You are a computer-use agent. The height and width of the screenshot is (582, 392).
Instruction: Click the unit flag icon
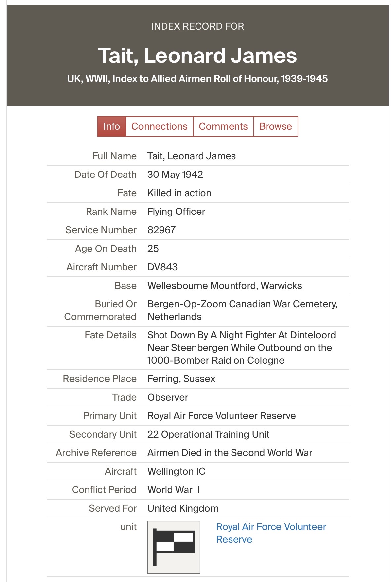click(173, 547)
